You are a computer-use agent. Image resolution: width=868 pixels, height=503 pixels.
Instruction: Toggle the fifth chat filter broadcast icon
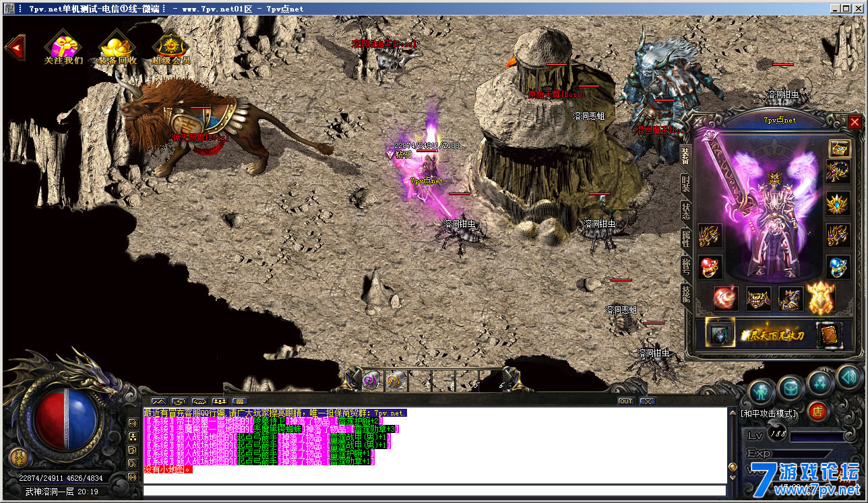coord(133,477)
